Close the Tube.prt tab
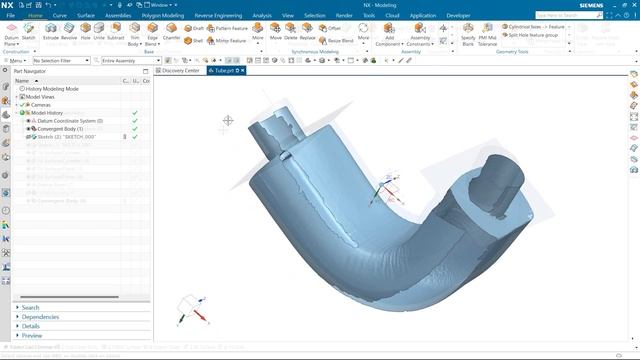640x360 pixels. point(242,71)
